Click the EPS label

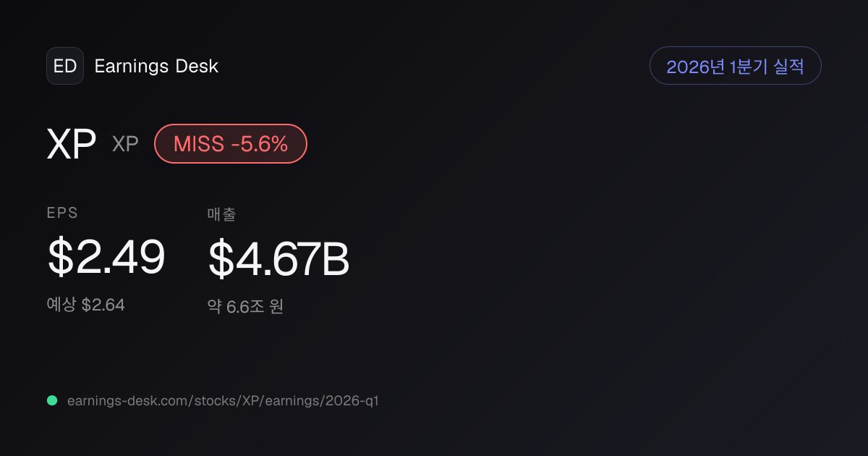point(62,213)
